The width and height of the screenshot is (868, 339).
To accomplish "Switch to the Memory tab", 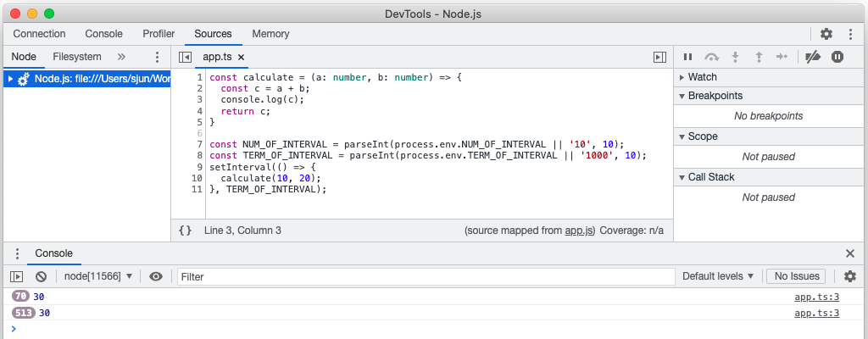I will point(270,34).
